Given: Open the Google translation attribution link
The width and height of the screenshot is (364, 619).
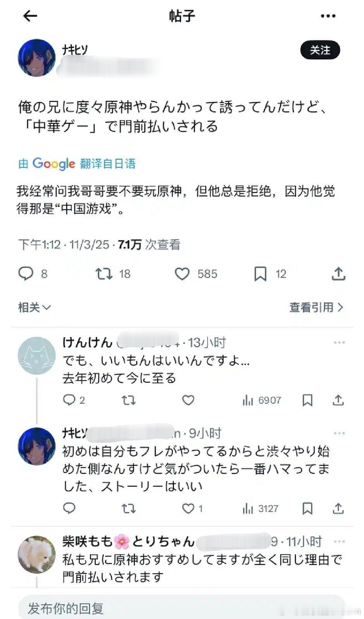Looking at the screenshot, I should [x=77, y=164].
